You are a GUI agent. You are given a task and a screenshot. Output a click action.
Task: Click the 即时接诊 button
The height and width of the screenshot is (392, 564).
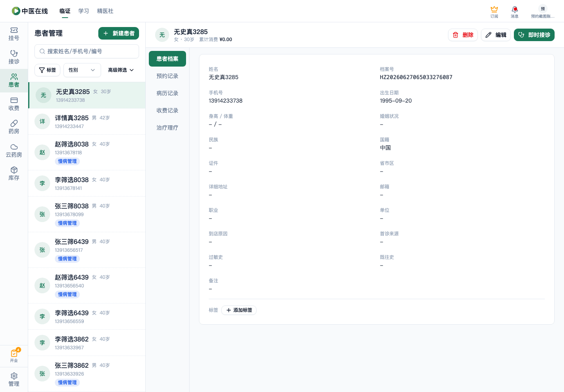pyautogui.click(x=534, y=35)
